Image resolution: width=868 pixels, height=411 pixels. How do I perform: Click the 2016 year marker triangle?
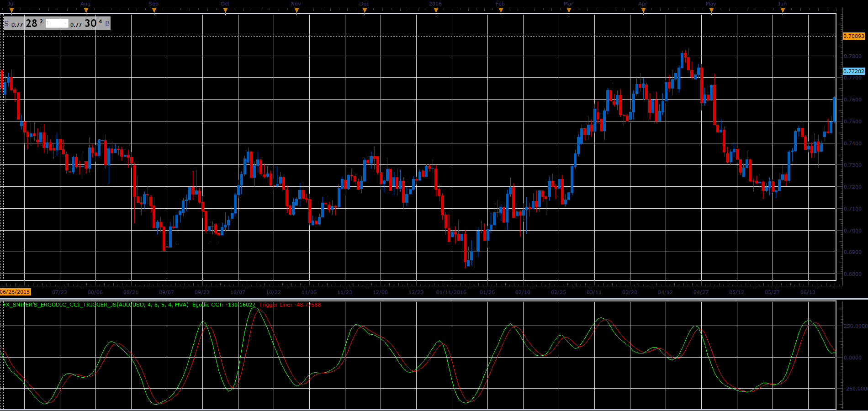point(436,11)
